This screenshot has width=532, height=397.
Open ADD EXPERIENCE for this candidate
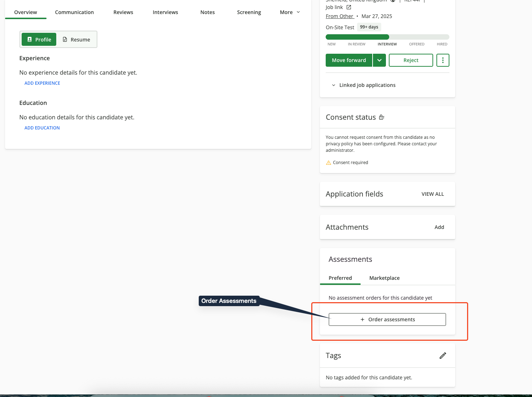[x=42, y=83]
